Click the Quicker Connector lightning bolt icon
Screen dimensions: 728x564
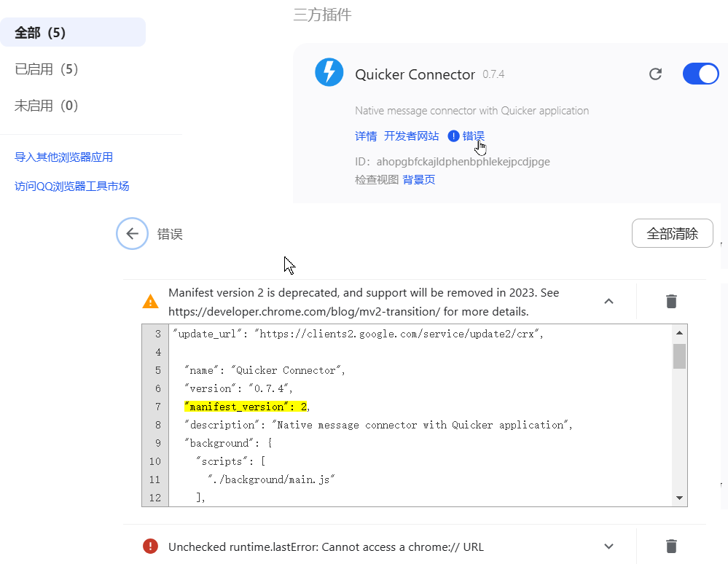click(329, 72)
